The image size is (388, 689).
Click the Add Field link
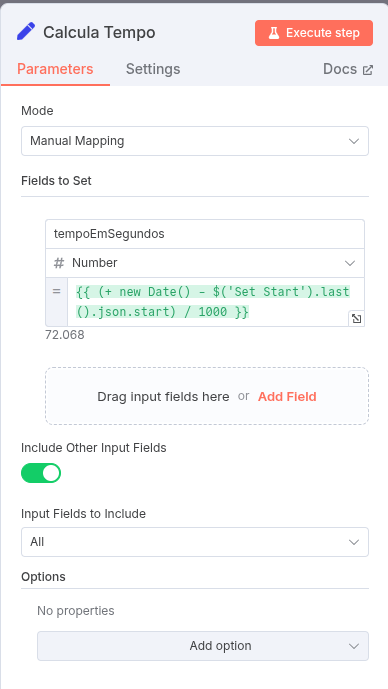287,397
